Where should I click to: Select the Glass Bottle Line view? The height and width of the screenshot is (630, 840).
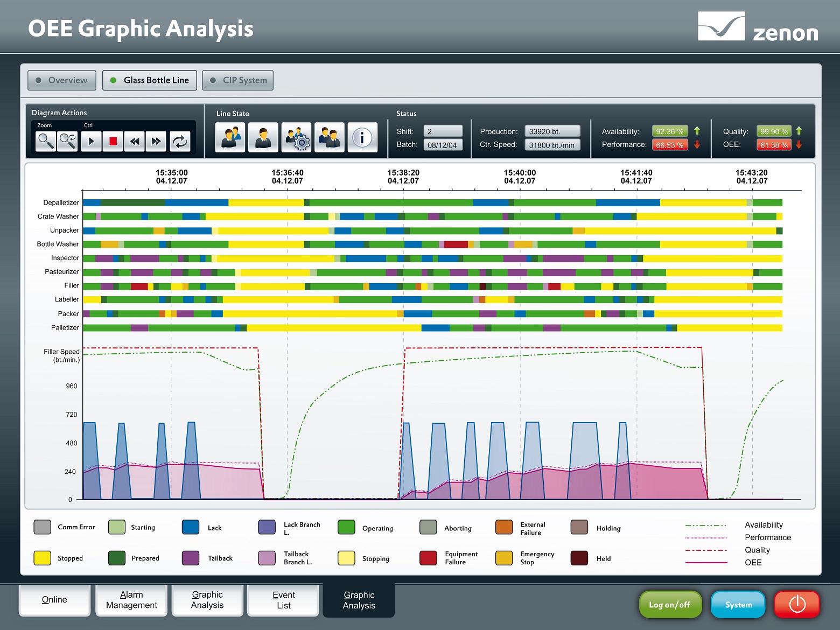tap(150, 80)
